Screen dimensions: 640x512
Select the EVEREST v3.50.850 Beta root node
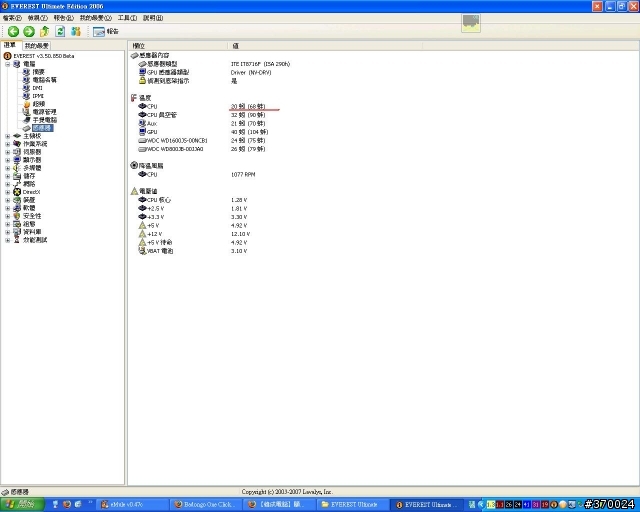[44, 56]
